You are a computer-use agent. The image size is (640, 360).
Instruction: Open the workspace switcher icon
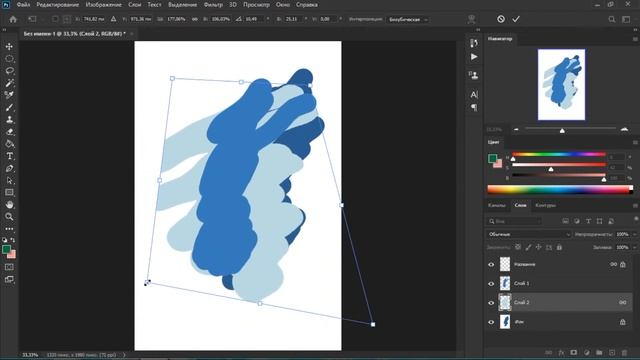tap(626, 19)
